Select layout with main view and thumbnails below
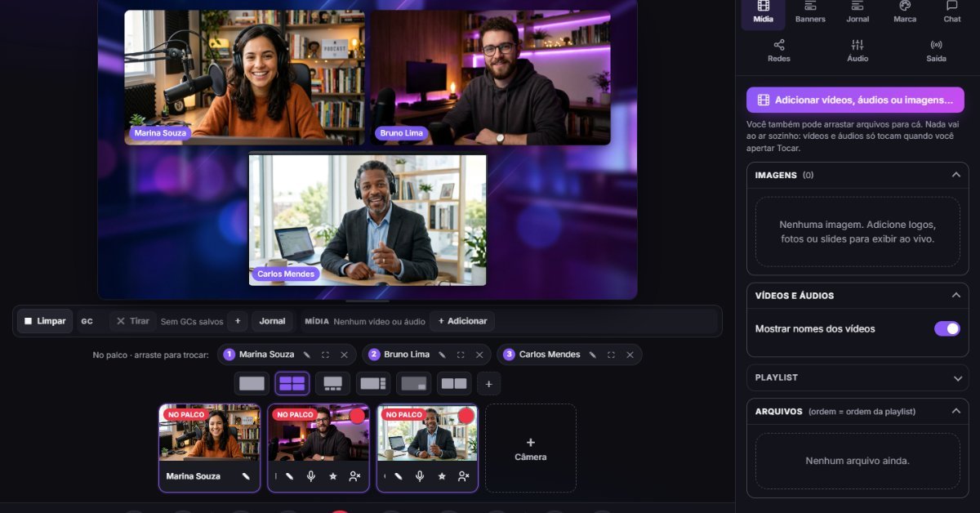This screenshot has width=980, height=513. [x=332, y=383]
